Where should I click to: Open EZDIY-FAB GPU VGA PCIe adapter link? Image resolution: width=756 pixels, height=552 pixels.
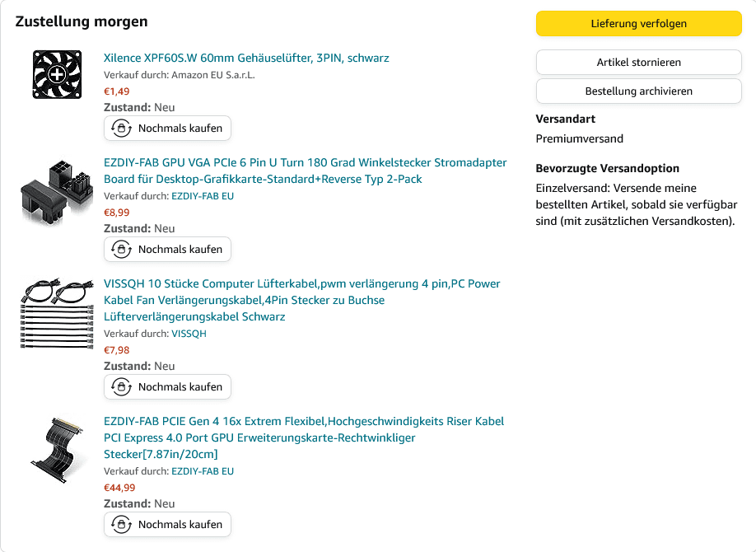point(306,171)
